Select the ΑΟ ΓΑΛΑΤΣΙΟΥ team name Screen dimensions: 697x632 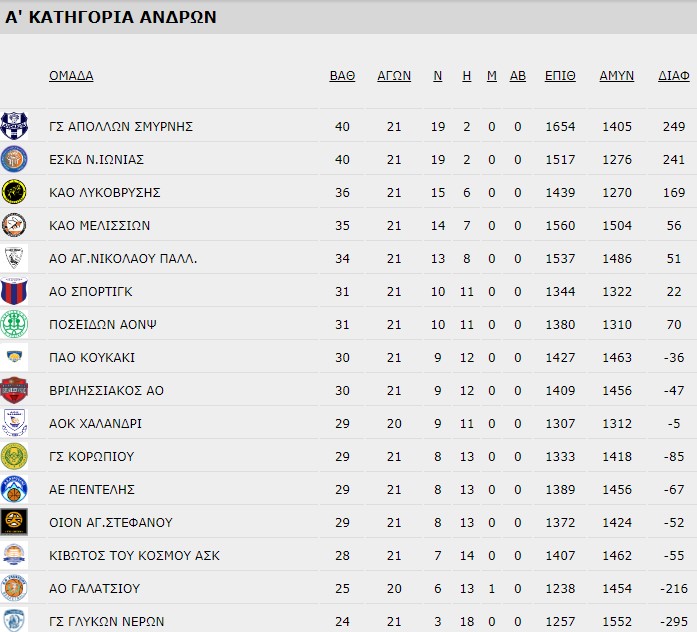point(95,588)
